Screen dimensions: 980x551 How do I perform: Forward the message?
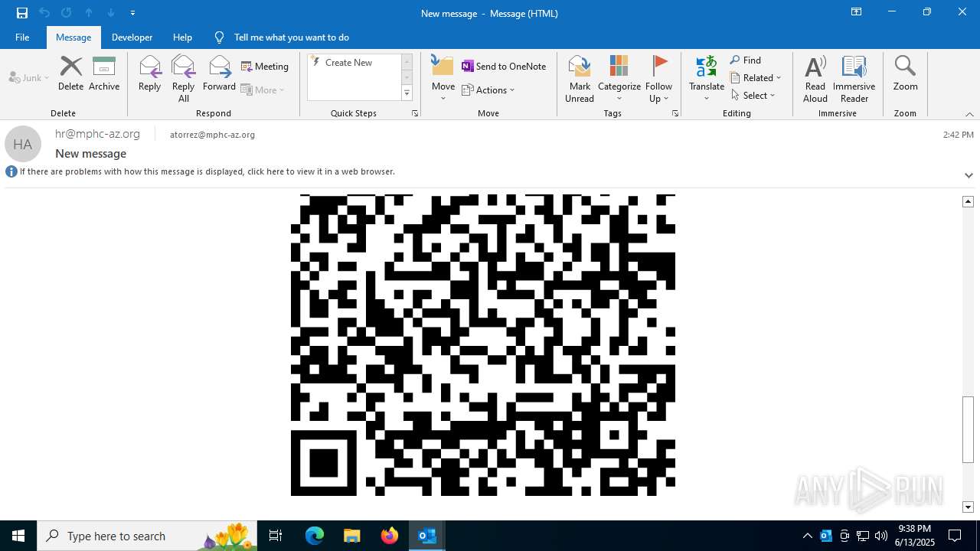(x=219, y=74)
